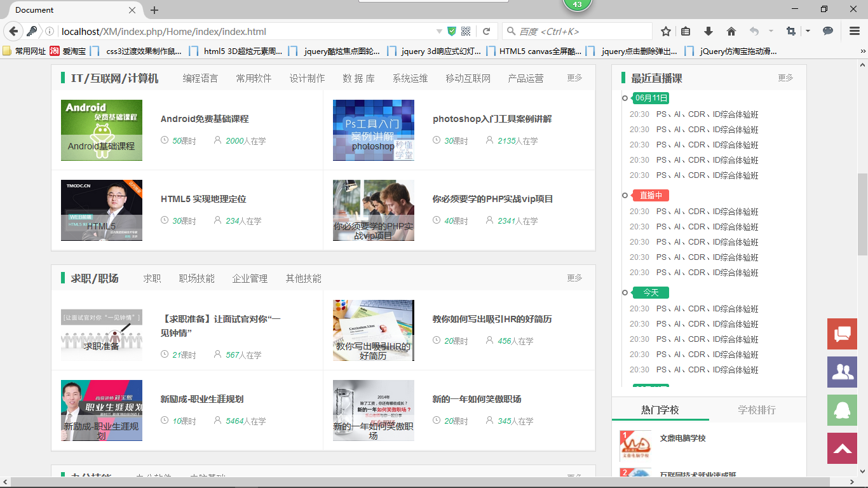The height and width of the screenshot is (488, 868).
Task: Click the 06月11日 timeline date label
Action: 651,98
